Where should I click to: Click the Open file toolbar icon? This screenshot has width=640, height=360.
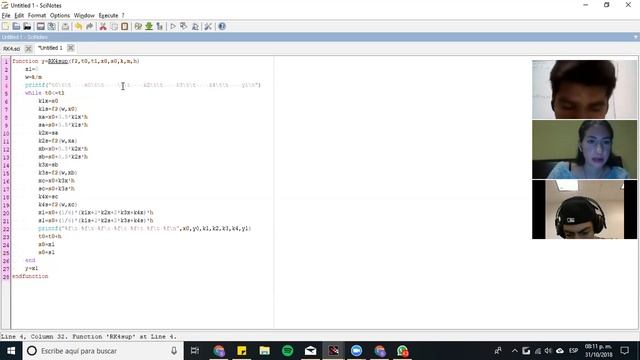coord(16,27)
